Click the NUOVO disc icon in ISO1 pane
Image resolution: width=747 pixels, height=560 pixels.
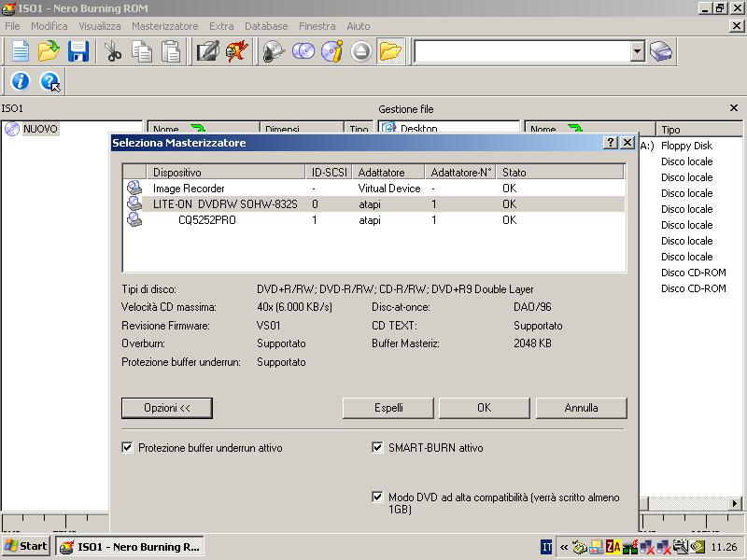[x=12, y=129]
